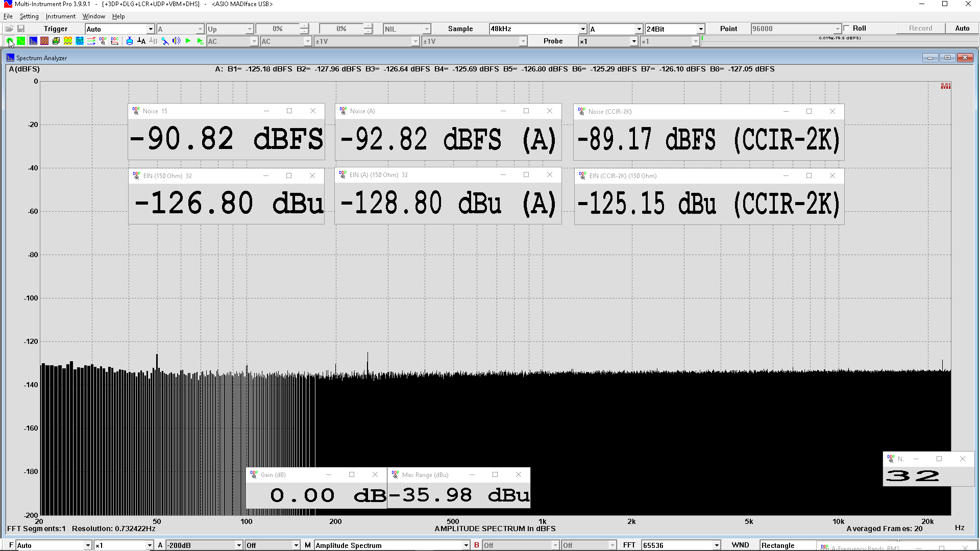
Task: Open the Spectrum 3D Plot
Action: (x=56, y=41)
